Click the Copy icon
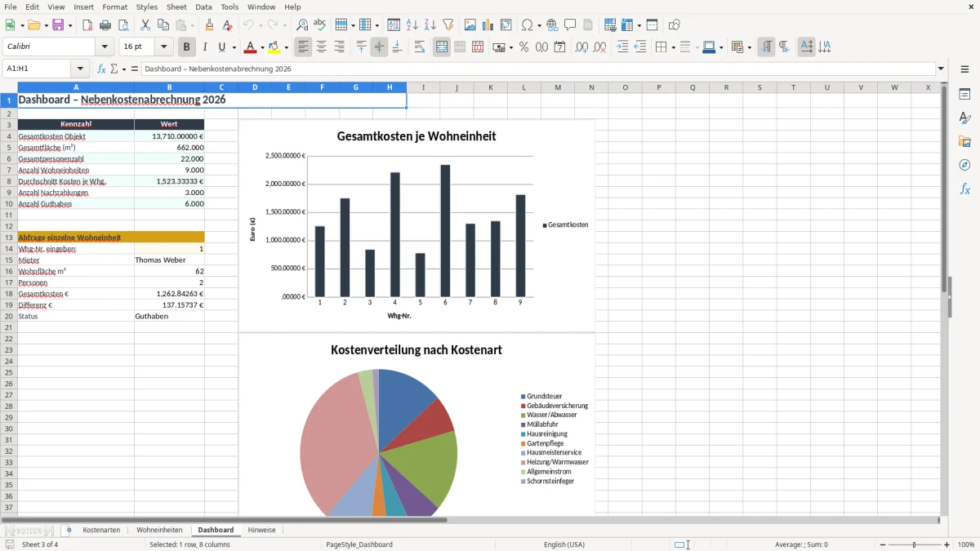980x551 pixels. (x=163, y=25)
